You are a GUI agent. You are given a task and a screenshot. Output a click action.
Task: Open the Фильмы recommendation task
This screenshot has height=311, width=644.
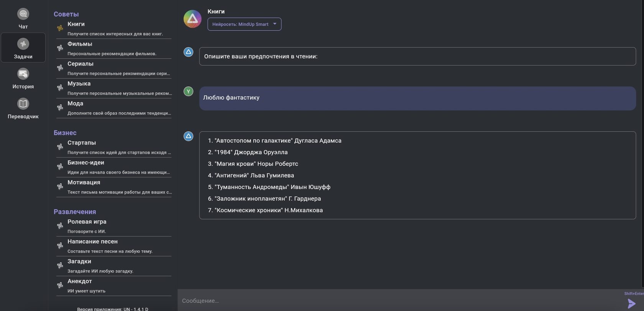pos(114,49)
